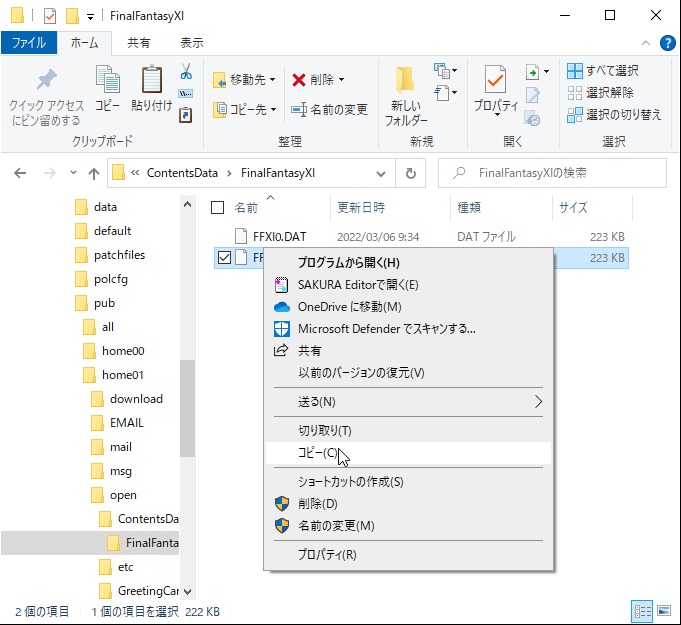Choose Cut (切り取り) in context menu
This screenshot has width=681, height=625.
tap(408, 430)
